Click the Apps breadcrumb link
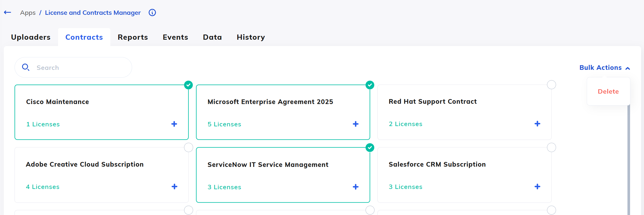644x215 pixels. 28,13
